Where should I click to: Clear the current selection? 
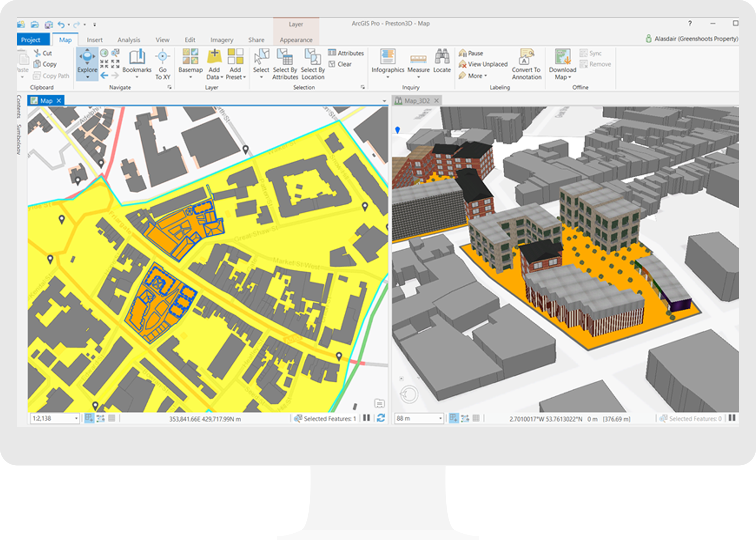point(340,64)
